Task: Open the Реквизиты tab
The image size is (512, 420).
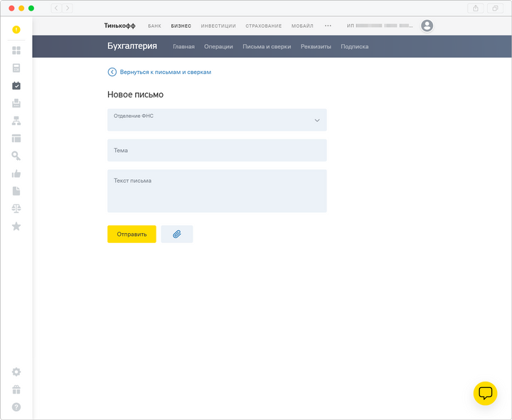Action: click(316, 47)
